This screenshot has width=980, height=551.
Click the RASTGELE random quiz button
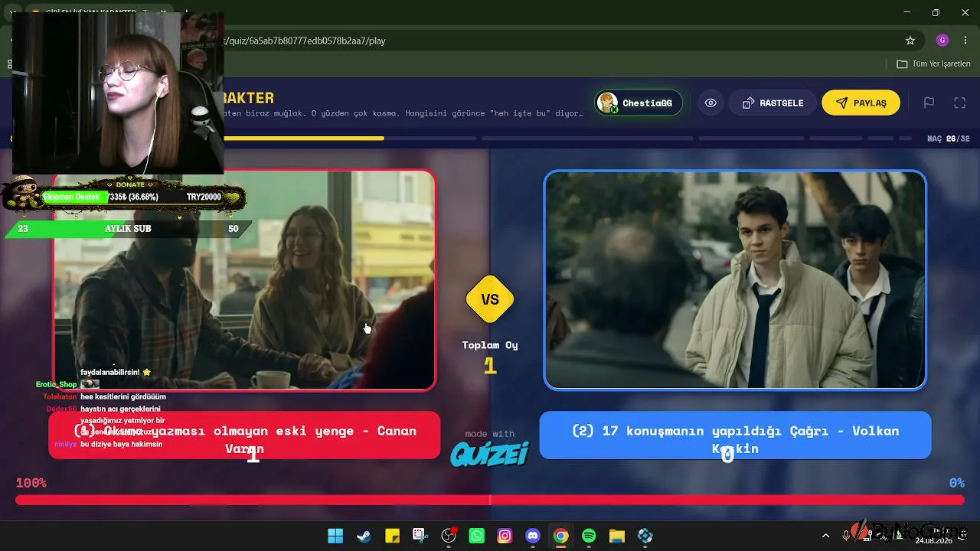click(772, 103)
